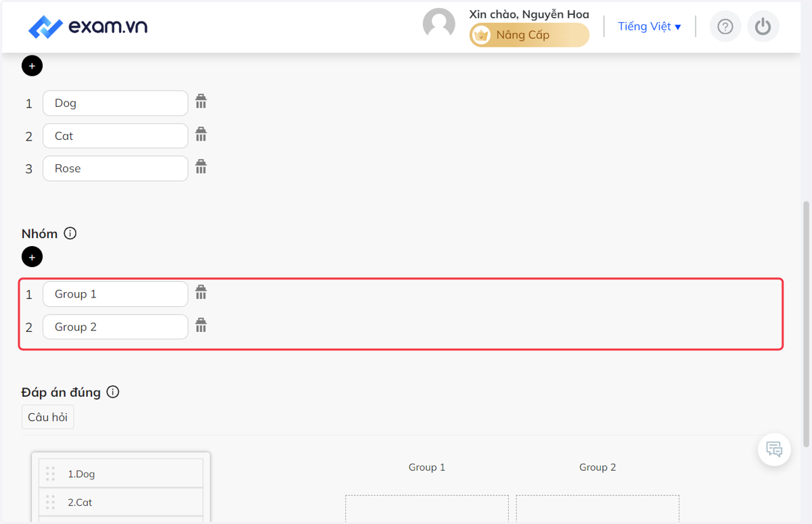
Task: Remove the Rose item using trash icon
Action: (201, 166)
